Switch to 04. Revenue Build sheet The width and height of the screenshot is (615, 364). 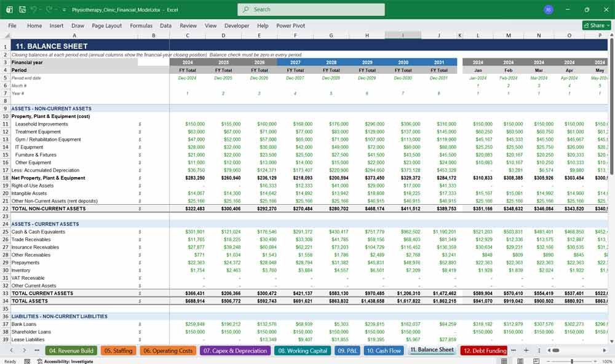click(71, 350)
